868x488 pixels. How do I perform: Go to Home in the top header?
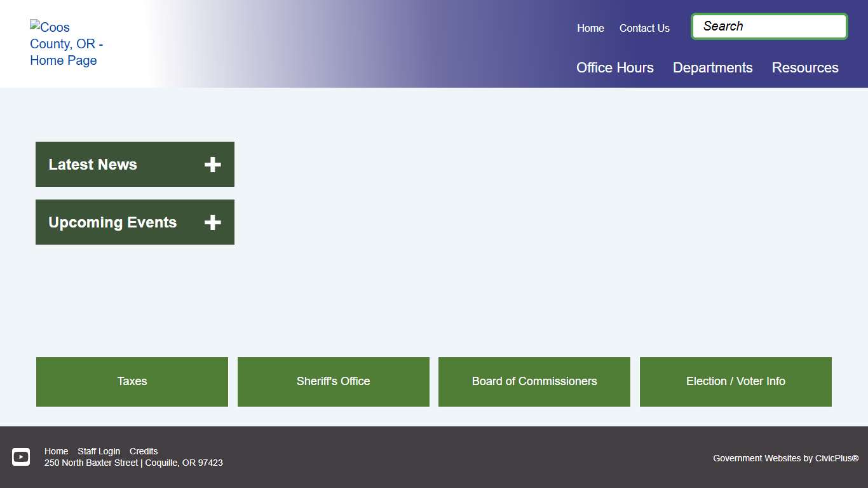click(x=590, y=28)
